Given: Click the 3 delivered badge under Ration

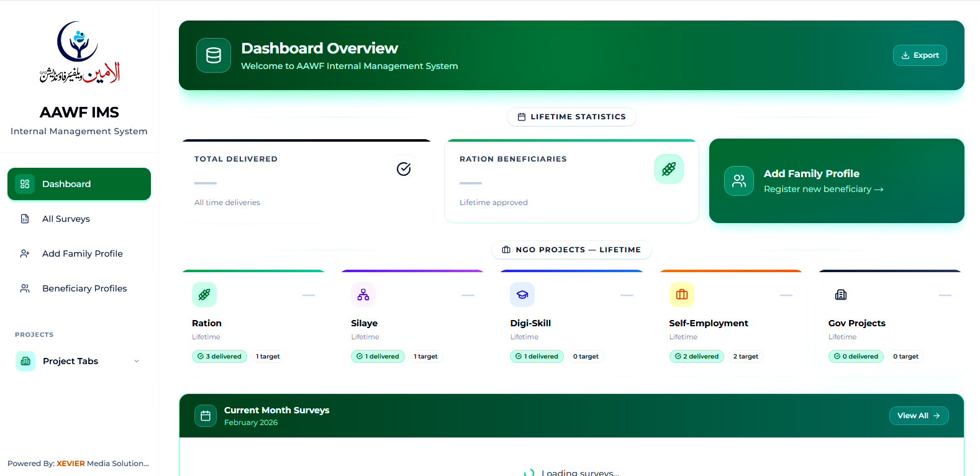Looking at the screenshot, I should click(x=219, y=356).
